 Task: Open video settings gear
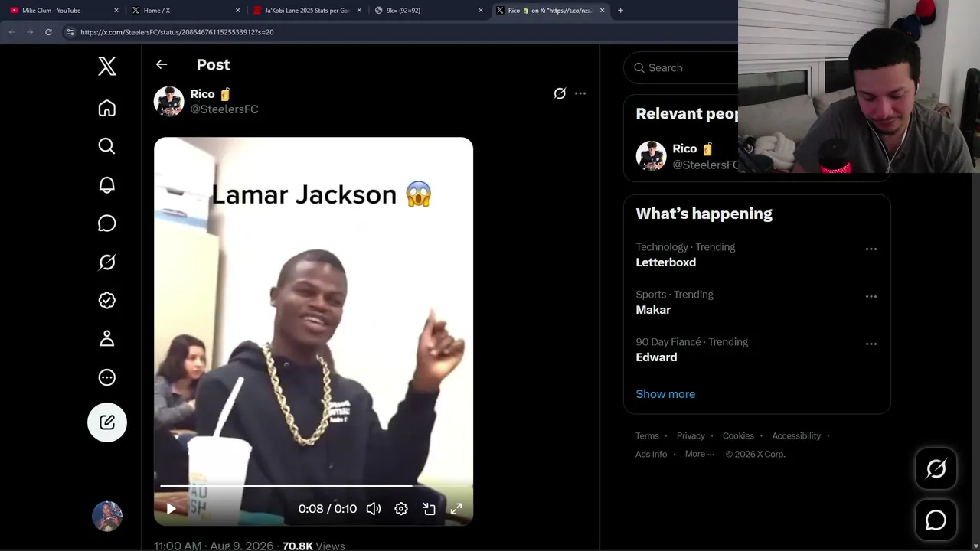click(401, 509)
